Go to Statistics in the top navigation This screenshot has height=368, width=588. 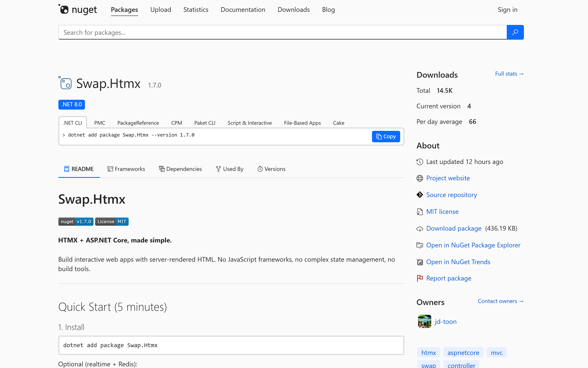click(x=196, y=10)
